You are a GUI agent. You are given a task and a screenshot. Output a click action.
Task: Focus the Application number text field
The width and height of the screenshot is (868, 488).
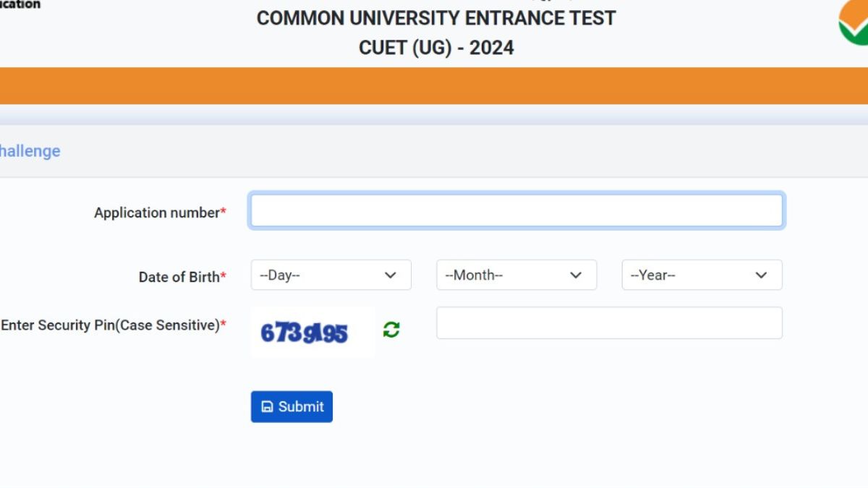coord(516,211)
